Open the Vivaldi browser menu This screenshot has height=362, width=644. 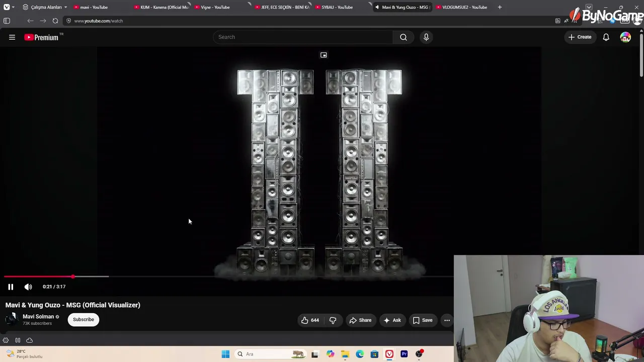point(7,7)
